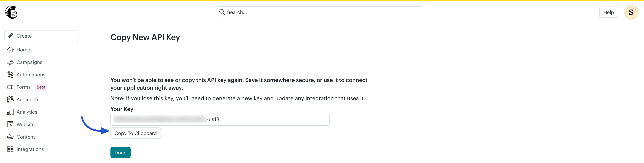Click the Home house icon
Viewport: 644px width, 163px height.
[x=10, y=50]
